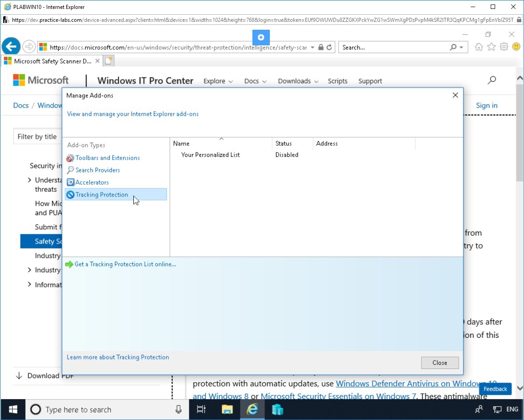This screenshot has width=524, height=420.
Task: Click the page search magnifier icon
Action: [492, 80]
